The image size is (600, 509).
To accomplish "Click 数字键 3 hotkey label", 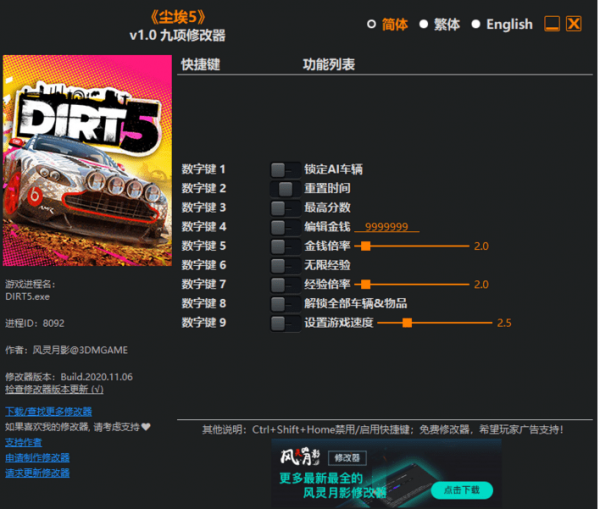I will 204,207.
